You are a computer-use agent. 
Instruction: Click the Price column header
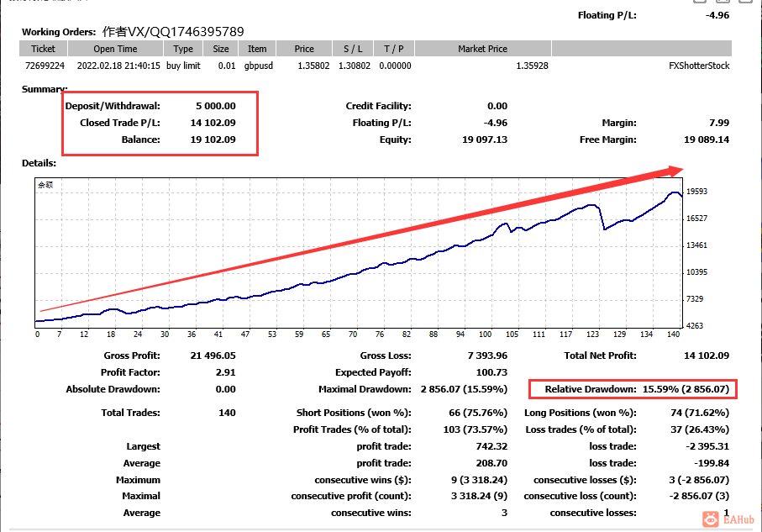[x=304, y=49]
